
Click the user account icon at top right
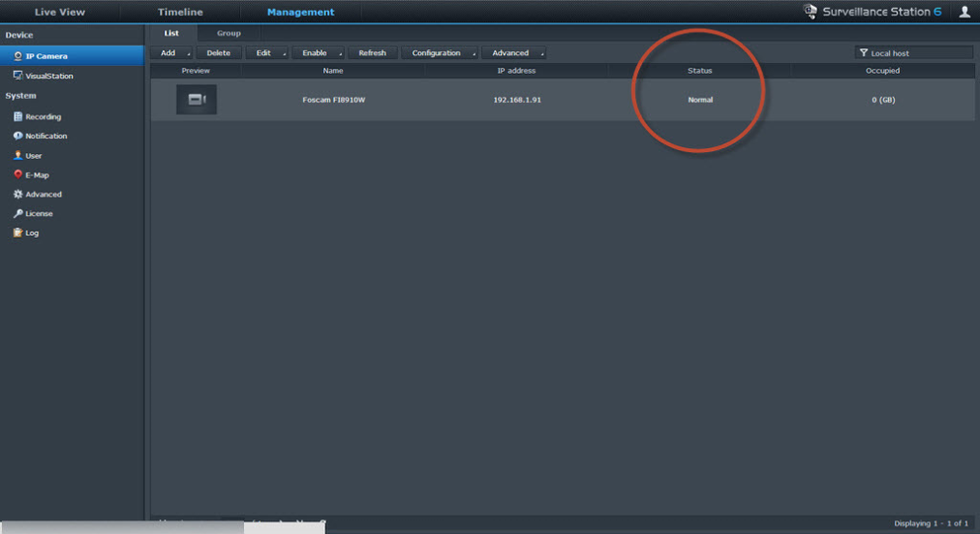point(965,12)
